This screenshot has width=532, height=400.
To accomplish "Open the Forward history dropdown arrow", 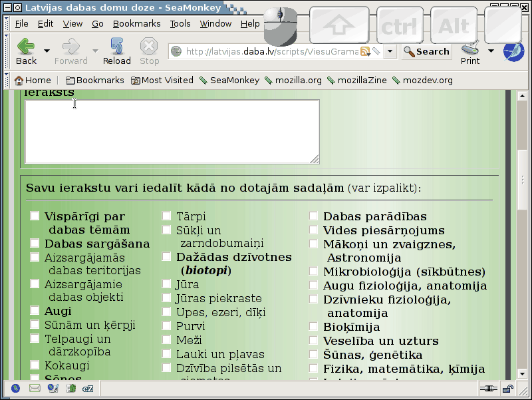I will coord(95,51).
